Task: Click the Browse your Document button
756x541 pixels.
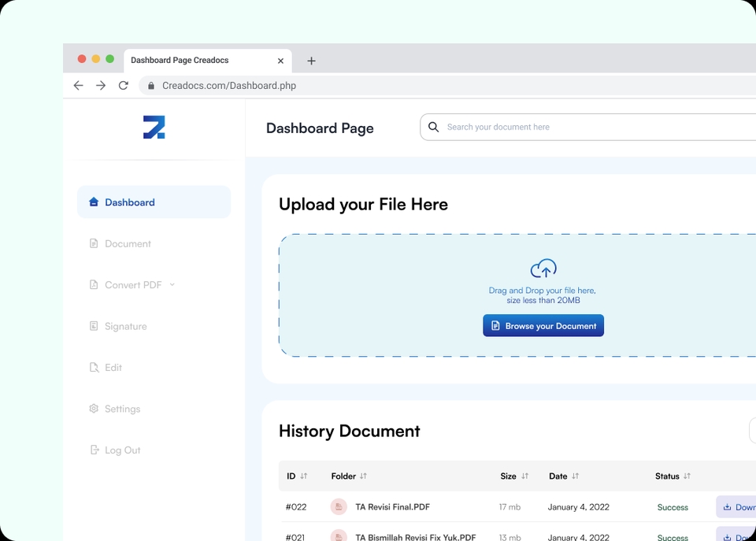Action: pyautogui.click(x=543, y=325)
